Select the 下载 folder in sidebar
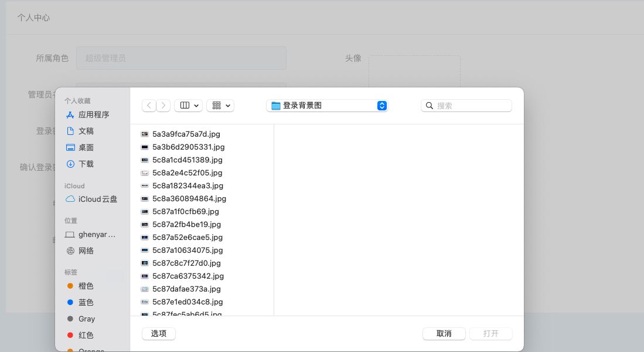The image size is (644, 352). [x=86, y=164]
